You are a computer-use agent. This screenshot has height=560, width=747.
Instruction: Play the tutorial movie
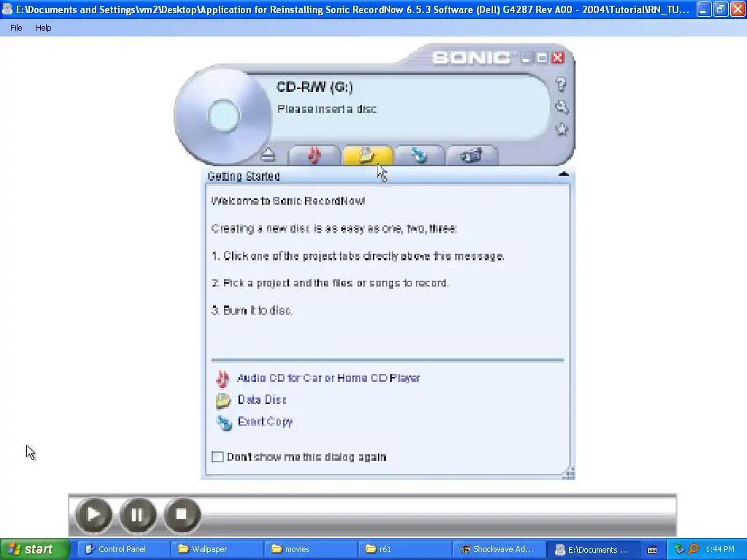pyautogui.click(x=93, y=515)
